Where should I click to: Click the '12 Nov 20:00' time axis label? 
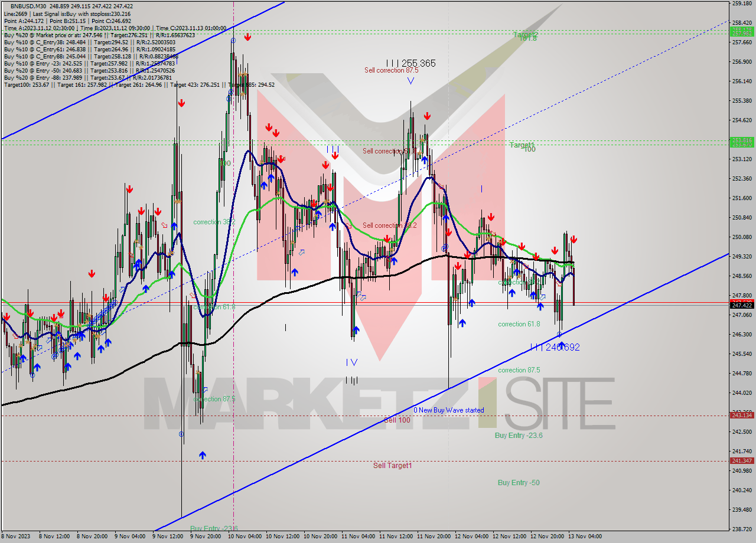546,537
